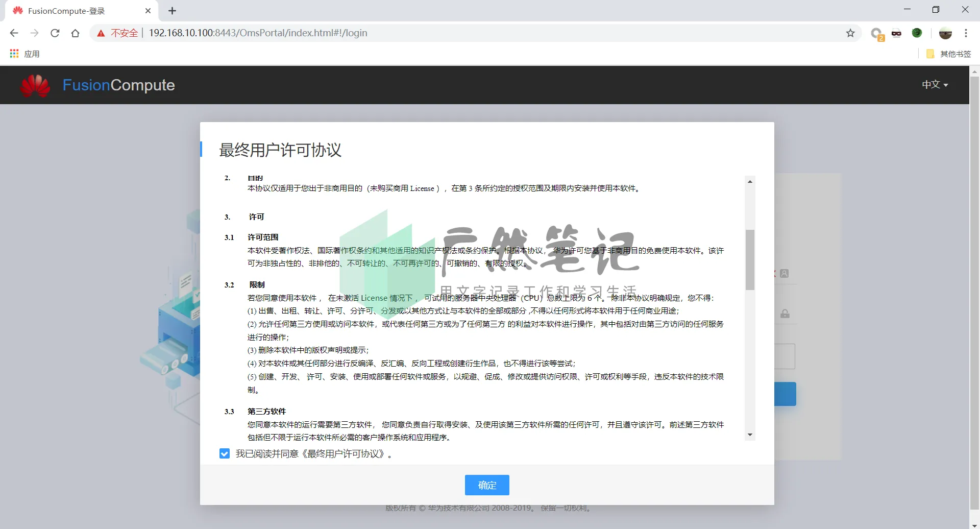
Task: Open the apps grid shortcut
Action: click(14, 54)
